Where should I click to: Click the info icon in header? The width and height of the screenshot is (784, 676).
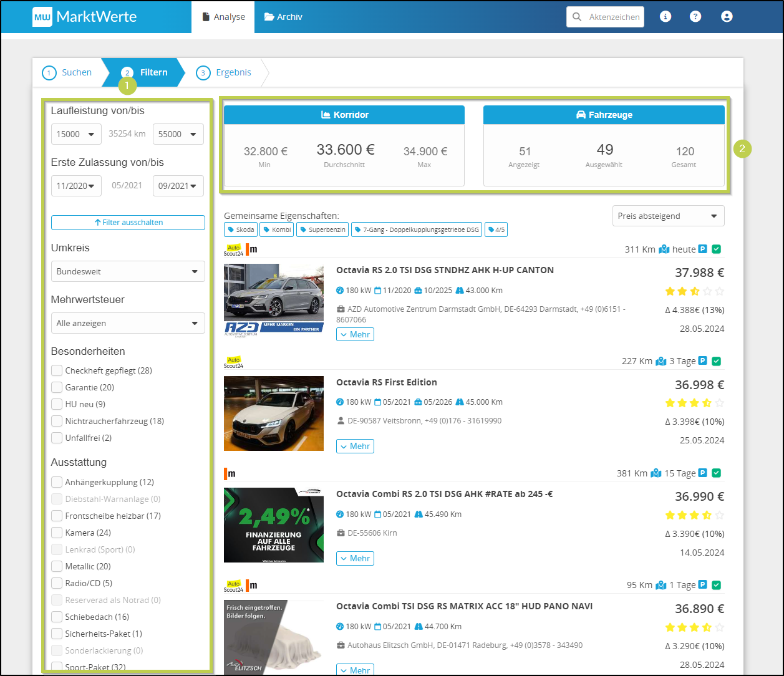click(665, 17)
